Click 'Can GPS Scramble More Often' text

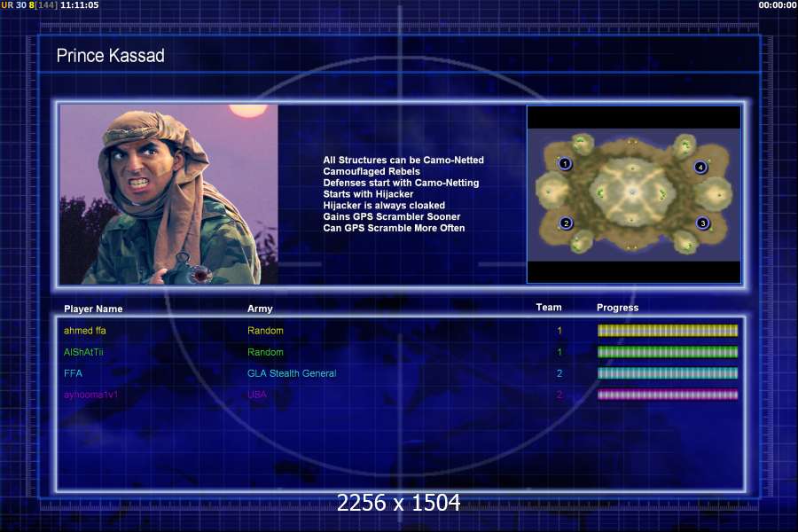click(394, 228)
